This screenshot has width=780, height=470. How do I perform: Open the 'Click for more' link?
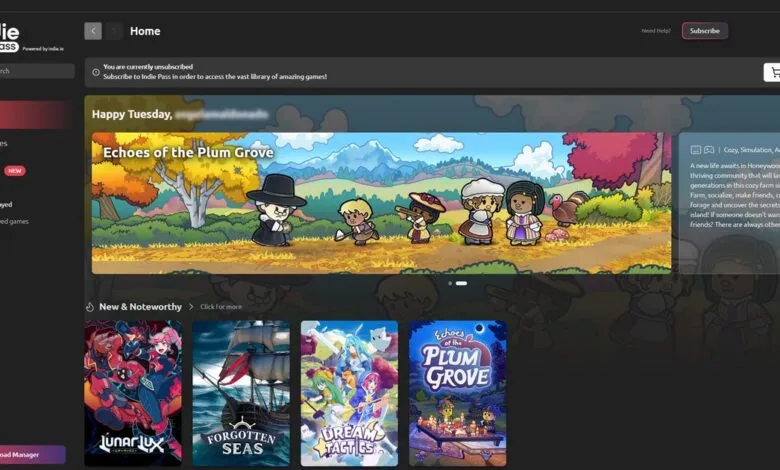[x=221, y=307]
